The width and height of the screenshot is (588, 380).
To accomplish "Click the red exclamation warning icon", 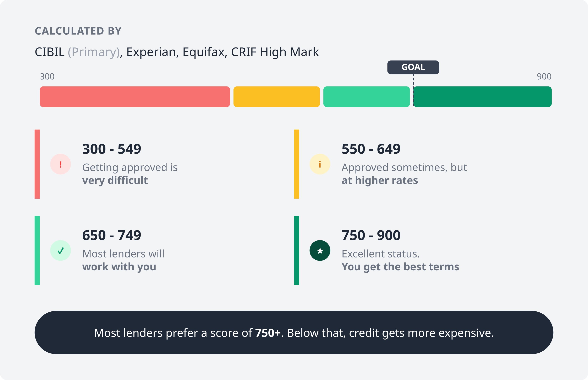I will [x=61, y=164].
